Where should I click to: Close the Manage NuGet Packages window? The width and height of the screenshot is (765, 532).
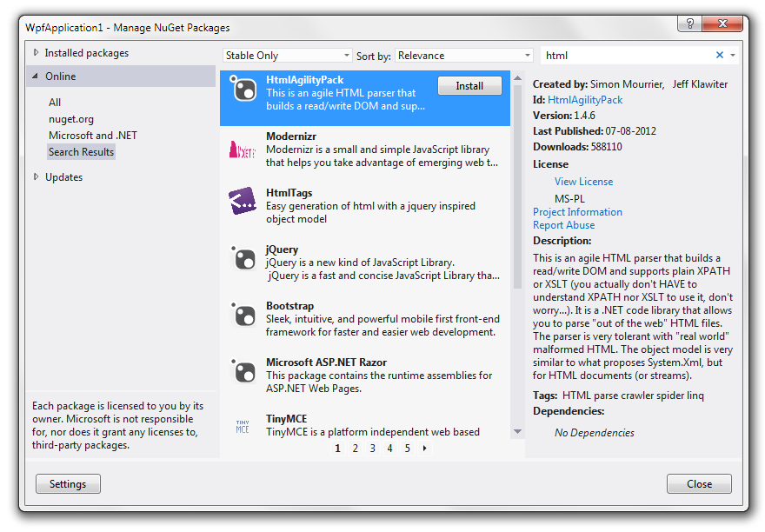point(722,23)
